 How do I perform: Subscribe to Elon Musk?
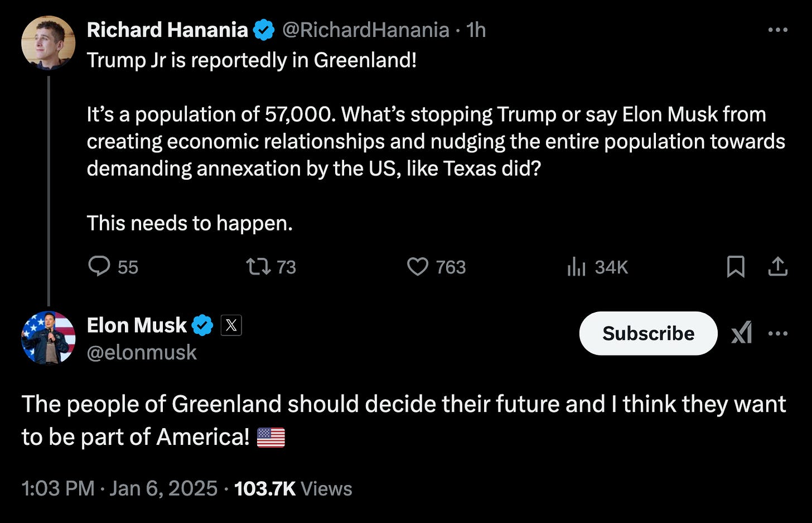(x=648, y=333)
